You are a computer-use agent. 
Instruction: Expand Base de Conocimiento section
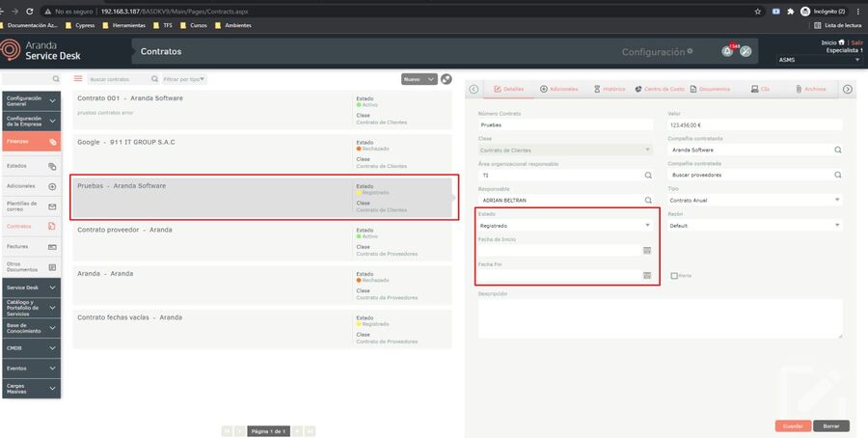[32, 328]
